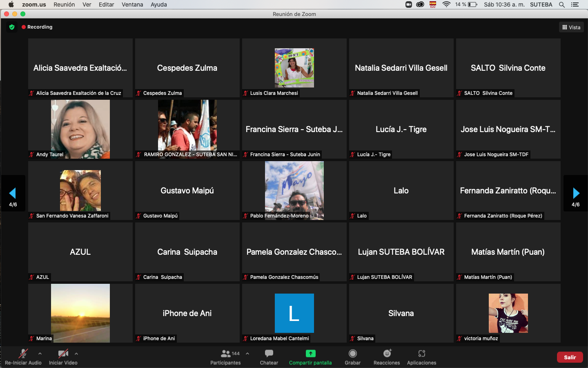The height and width of the screenshot is (368, 588).
Task: Start recording with the Grabar icon
Action: pyautogui.click(x=352, y=354)
